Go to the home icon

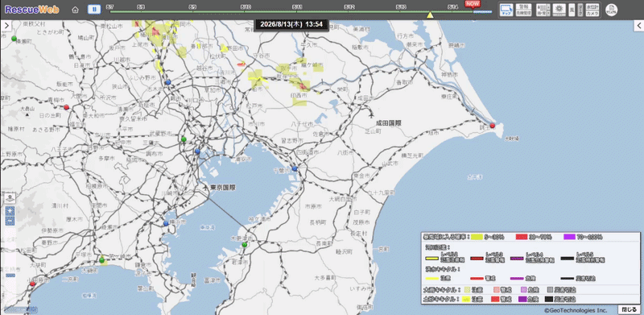[75, 10]
